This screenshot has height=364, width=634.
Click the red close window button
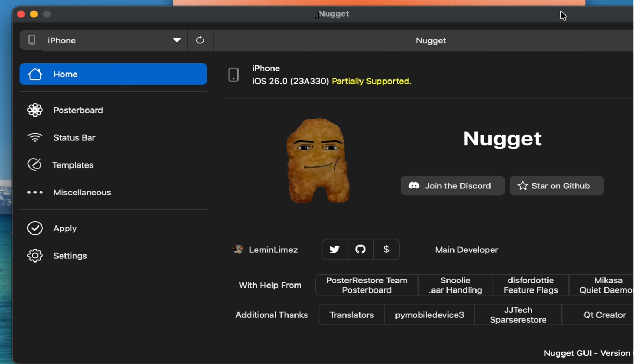pyautogui.click(x=21, y=14)
